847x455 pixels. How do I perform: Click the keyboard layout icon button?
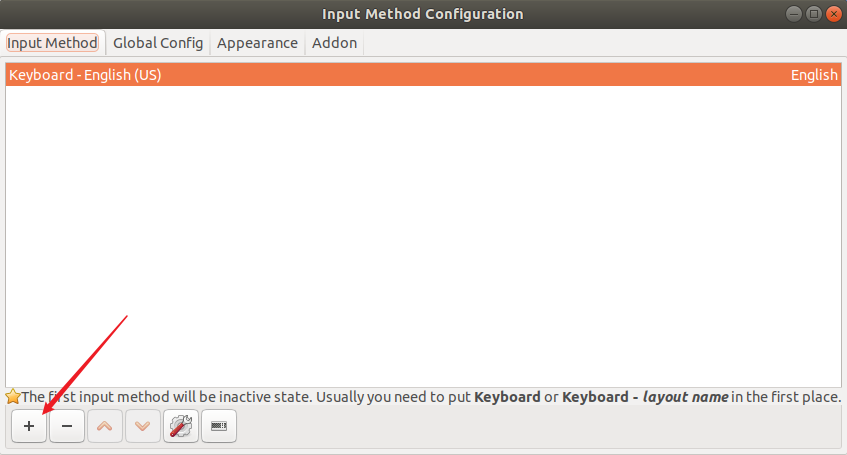(x=219, y=426)
